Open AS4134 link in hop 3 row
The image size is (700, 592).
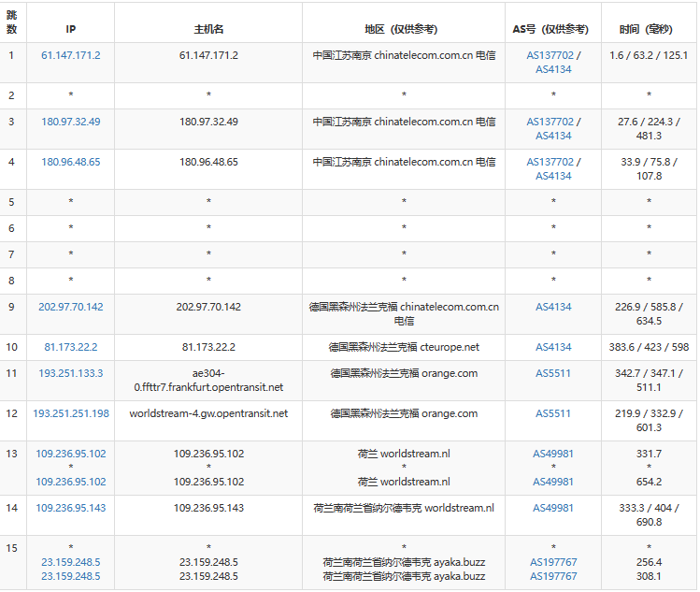tap(553, 136)
